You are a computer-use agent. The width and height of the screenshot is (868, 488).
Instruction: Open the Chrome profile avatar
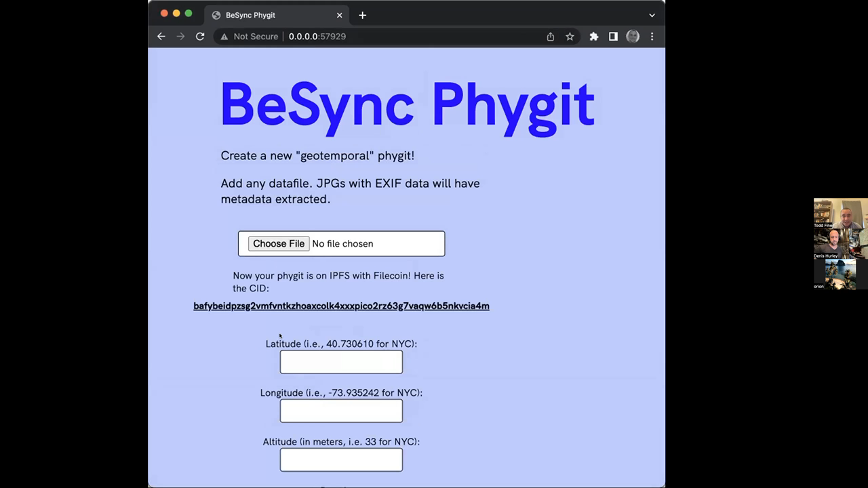(x=633, y=37)
